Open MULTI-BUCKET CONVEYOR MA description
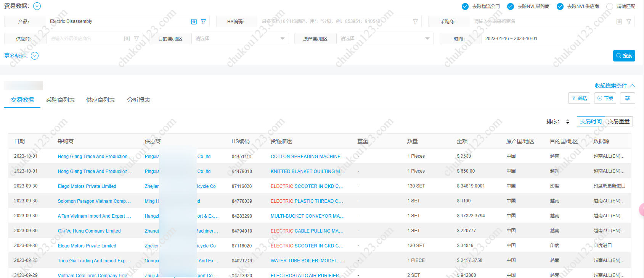The image size is (644, 278). [x=308, y=216]
